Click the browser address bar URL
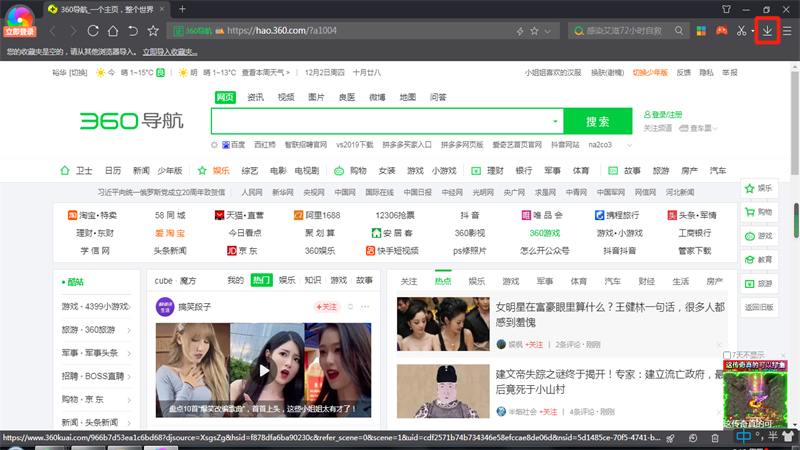The width and height of the screenshot is (800, 450). 282,31
